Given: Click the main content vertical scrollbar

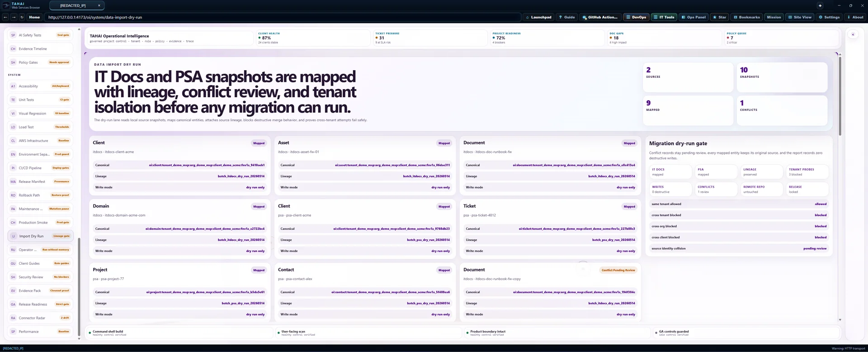Looking at the screenshot, I should (840, 95).
